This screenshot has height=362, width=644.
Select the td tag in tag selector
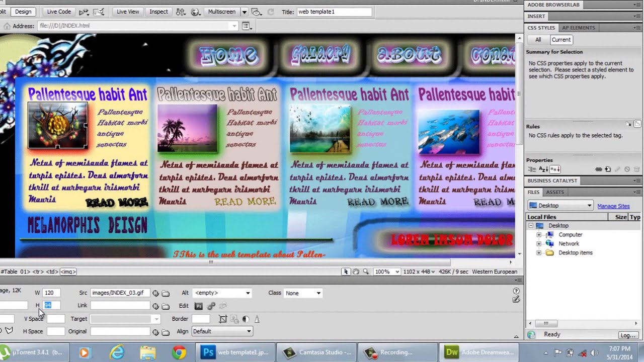[x=52, y=271]
